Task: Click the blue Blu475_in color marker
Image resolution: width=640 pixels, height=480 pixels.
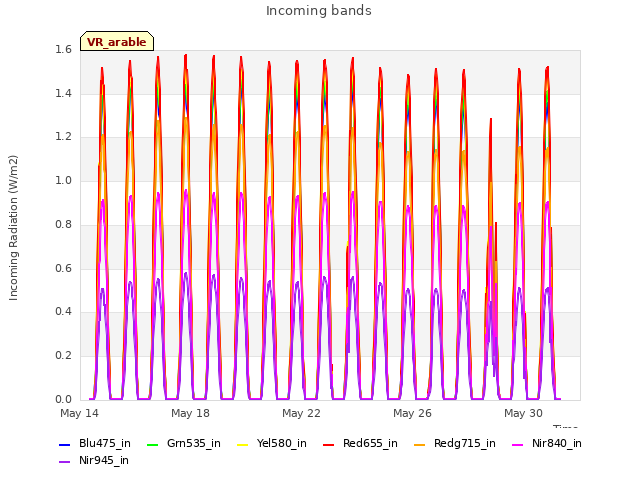Action: click(64, 444)
